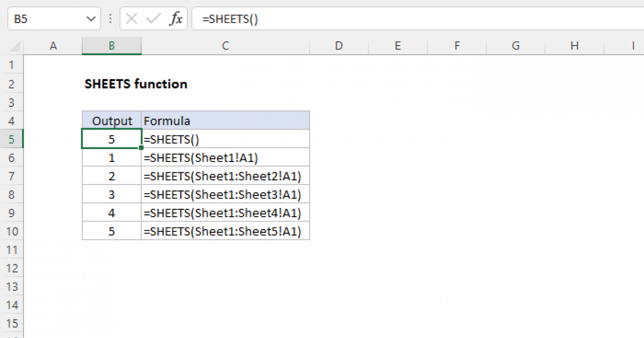Open the Name Box dropdown arrow
This screenshot has height=338, width=644.
click(x=90, y=18)
